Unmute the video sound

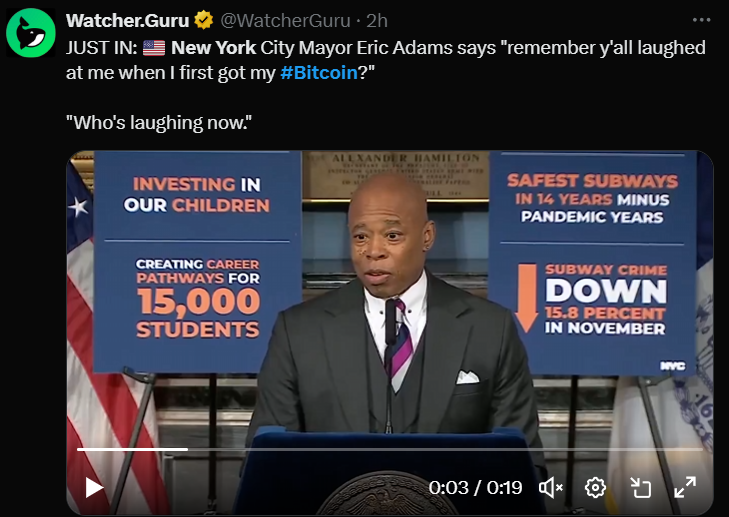[550, 488]
